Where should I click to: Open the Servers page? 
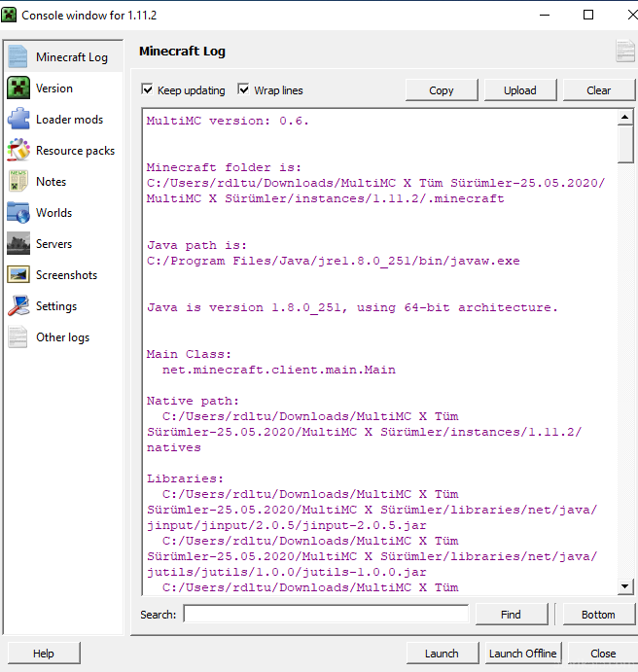(x=64, y=243)
